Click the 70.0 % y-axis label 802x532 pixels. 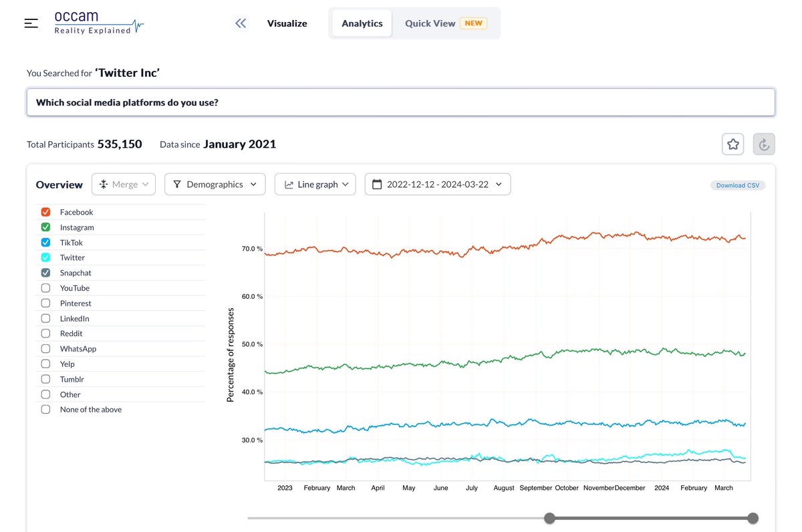coord(252,249)
